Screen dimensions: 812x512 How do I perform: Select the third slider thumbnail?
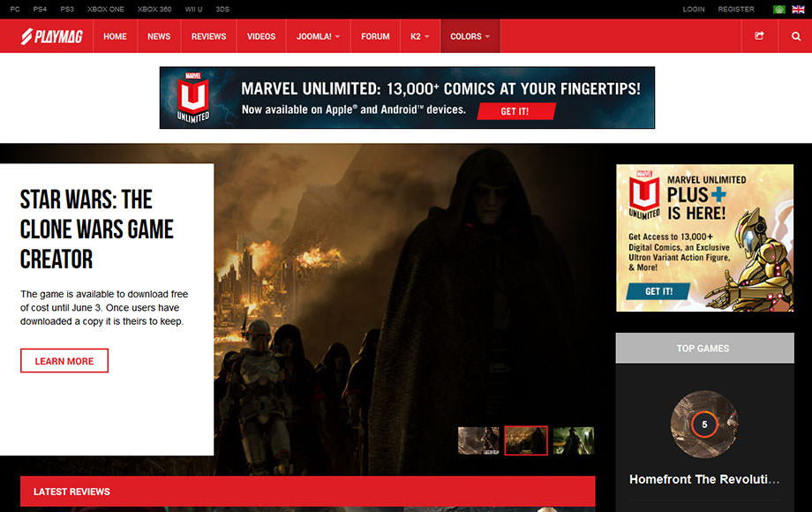tap(573, 440)
